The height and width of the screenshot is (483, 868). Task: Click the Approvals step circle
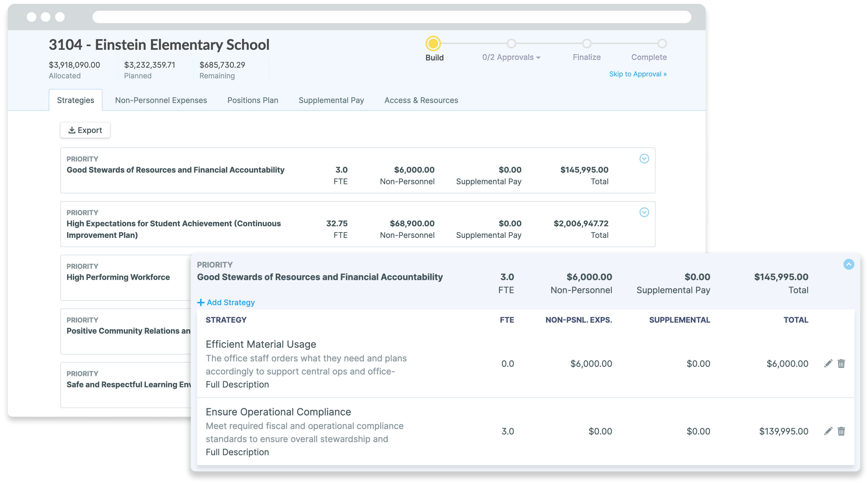pos(511,44)
